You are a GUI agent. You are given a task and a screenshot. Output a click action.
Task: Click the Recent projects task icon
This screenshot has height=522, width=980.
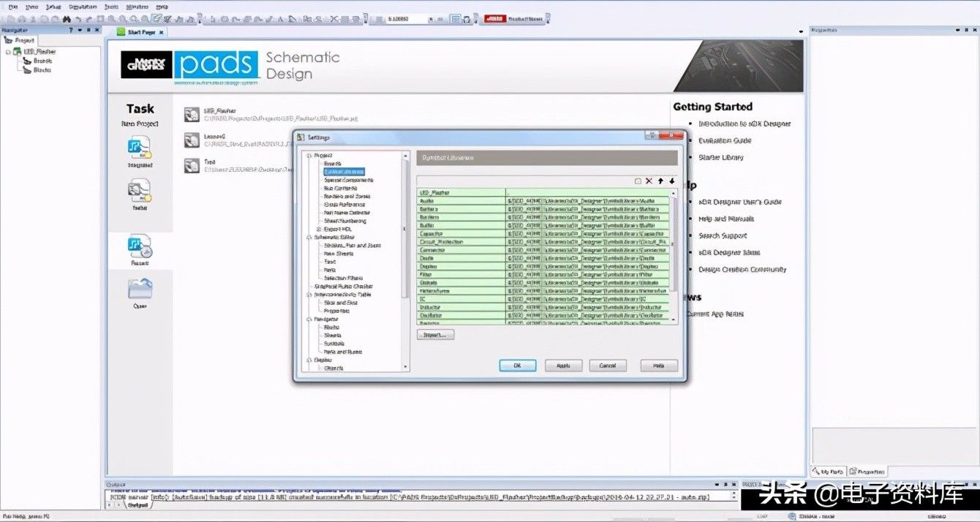(x=139, y=247)
